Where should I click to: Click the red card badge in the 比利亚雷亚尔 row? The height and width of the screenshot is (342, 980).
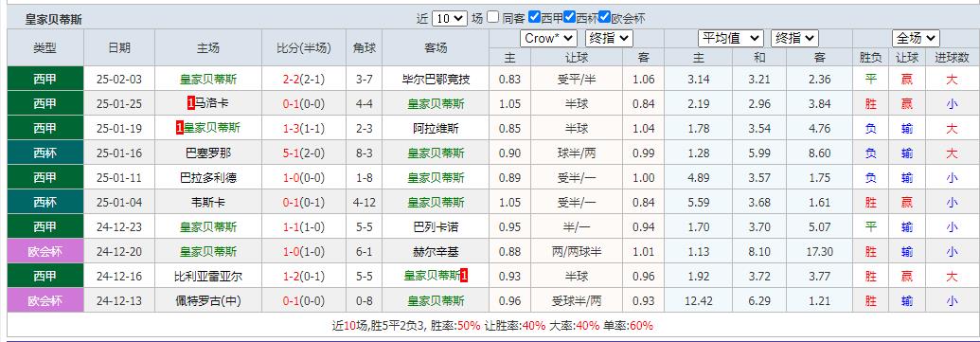[x=464, y=276]
